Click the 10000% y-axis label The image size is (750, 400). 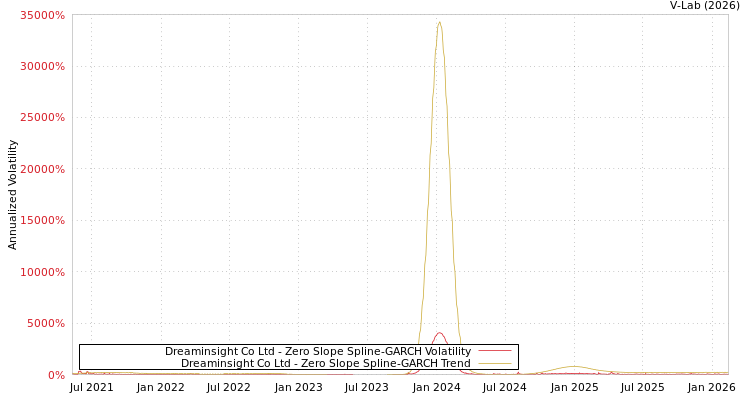(x=42, y=272)
